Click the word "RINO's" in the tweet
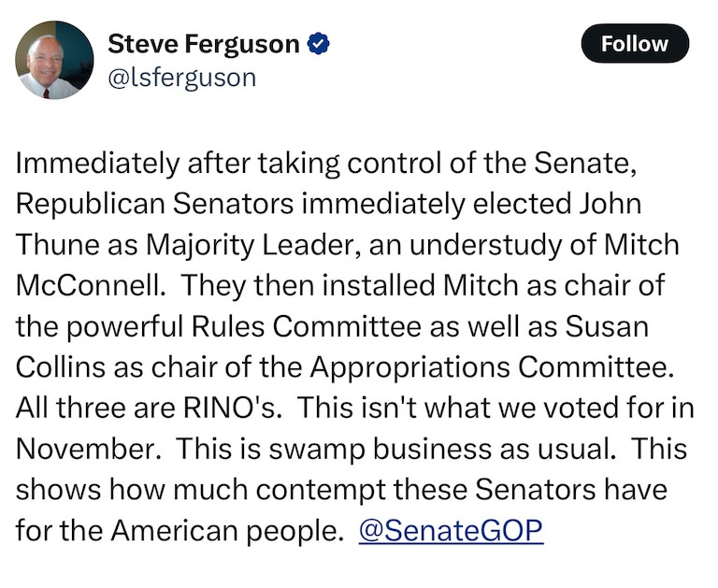 point(214,409)
